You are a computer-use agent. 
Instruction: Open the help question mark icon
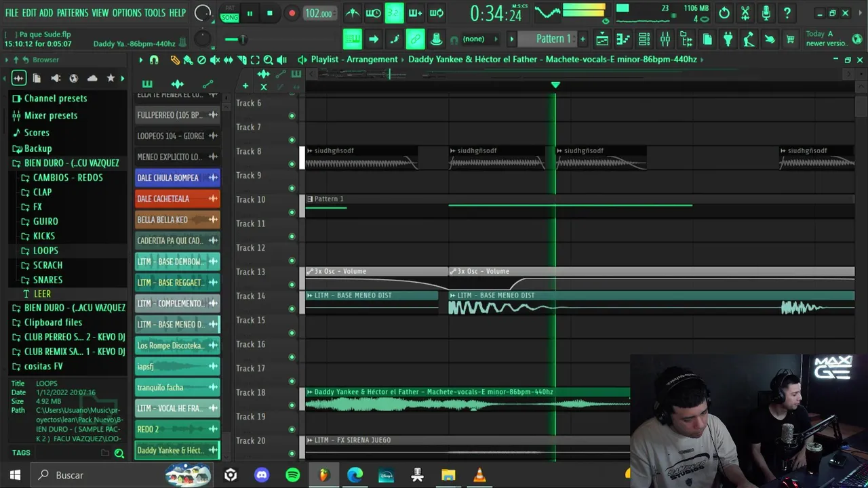coord(787,13)
